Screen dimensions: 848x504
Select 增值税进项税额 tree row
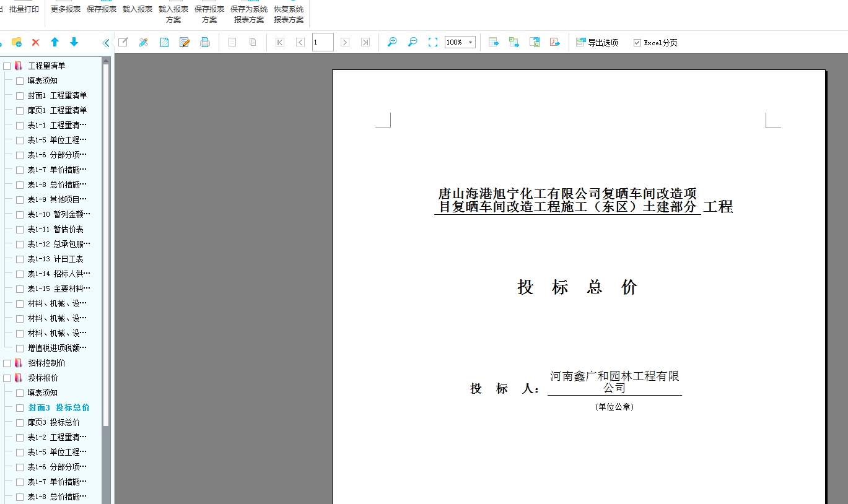57,348
